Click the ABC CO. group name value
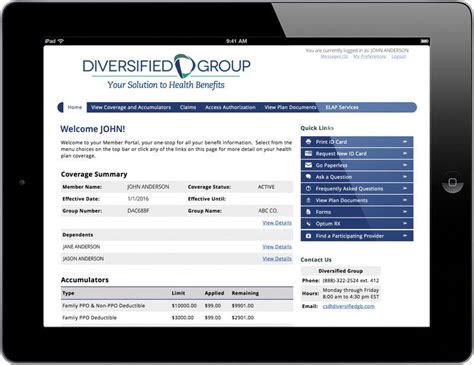This screenshot has width=474, height=365. 268,211
